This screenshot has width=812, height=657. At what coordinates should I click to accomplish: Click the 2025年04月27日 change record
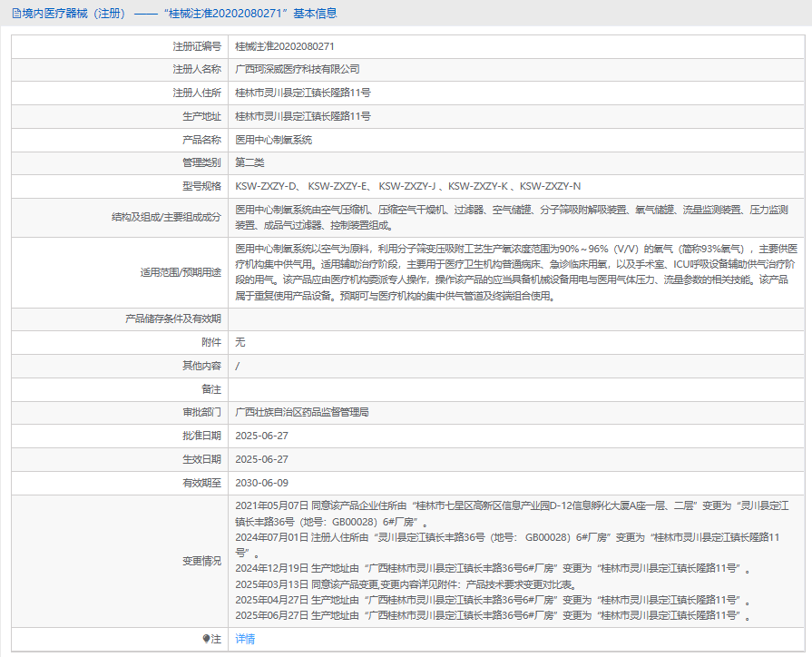click(x=493, y=600)
